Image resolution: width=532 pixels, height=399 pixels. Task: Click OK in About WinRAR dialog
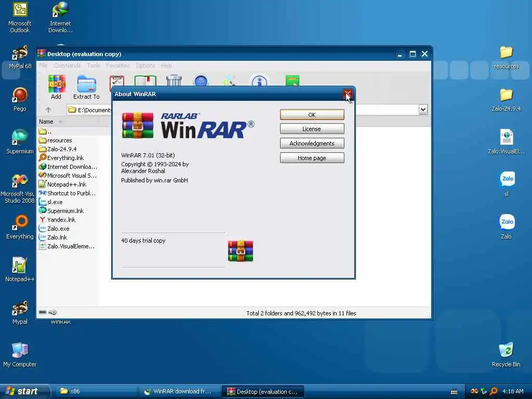pos(312,115)
